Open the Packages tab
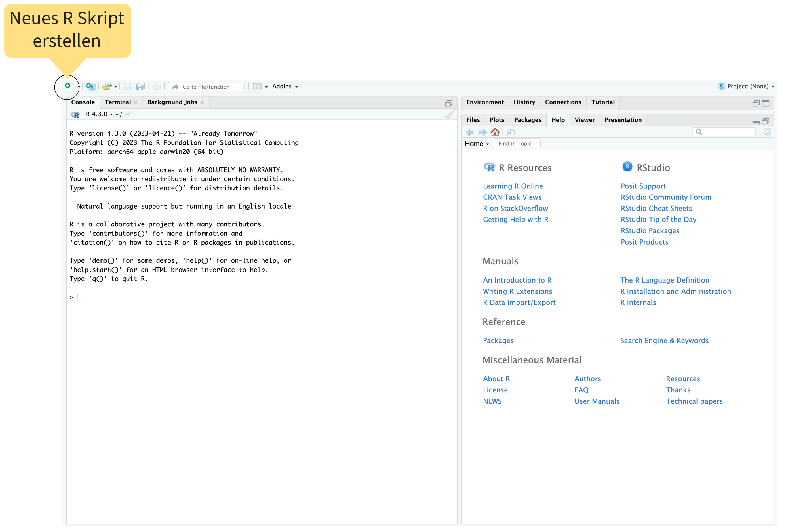Viewport: 786px width, 532px height. tap(527, 120)
